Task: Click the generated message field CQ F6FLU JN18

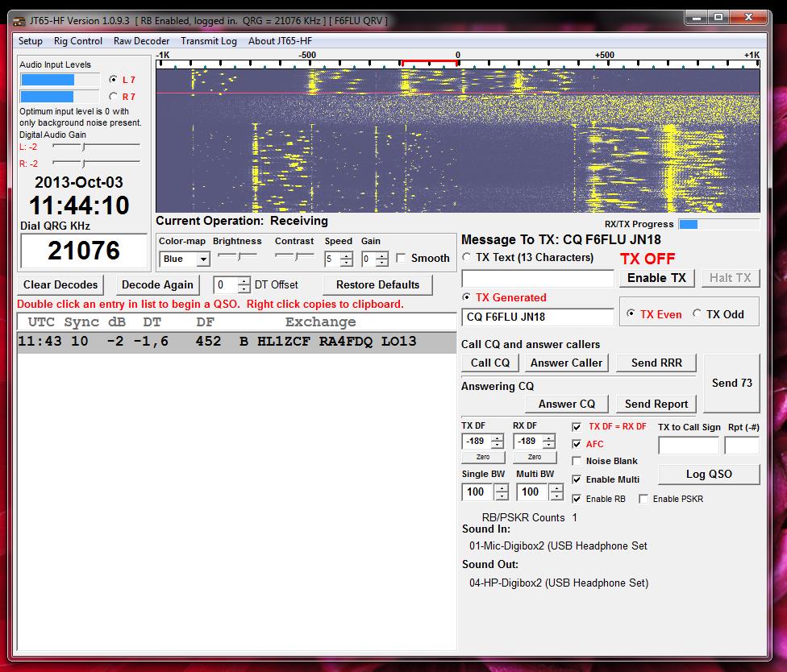Action: (538, 317)
